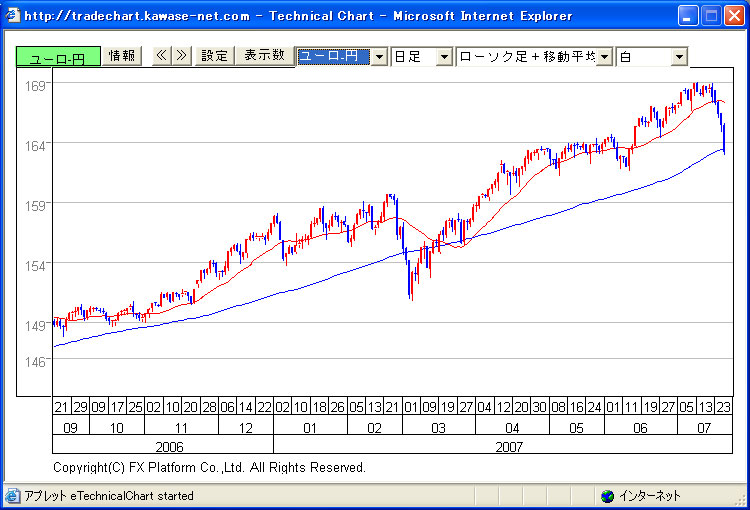Expand the ローソク足+移動平均 chart type dropdown
Viewport: 750px width, 510px height.
click(604, 57)
